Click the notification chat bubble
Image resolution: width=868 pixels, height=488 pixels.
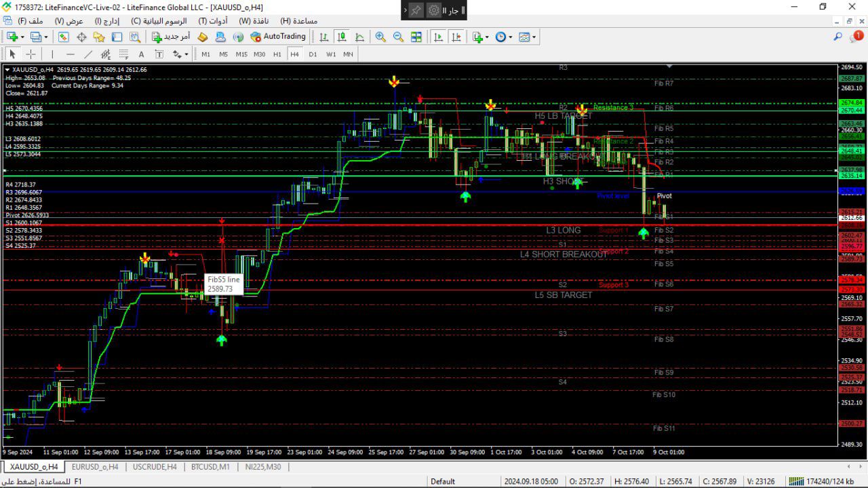click(856, 37)
